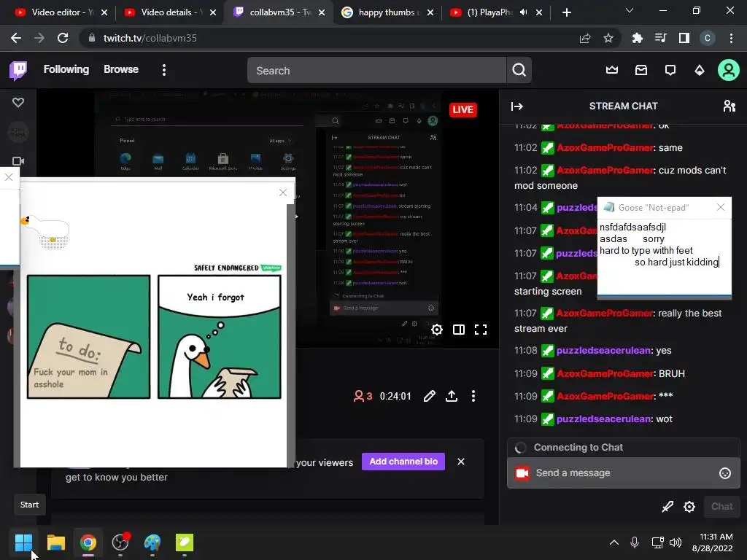Viewport: 747px width, 560px height.
Task: Open OBS Studio from the taskbar
Action: 120,542
